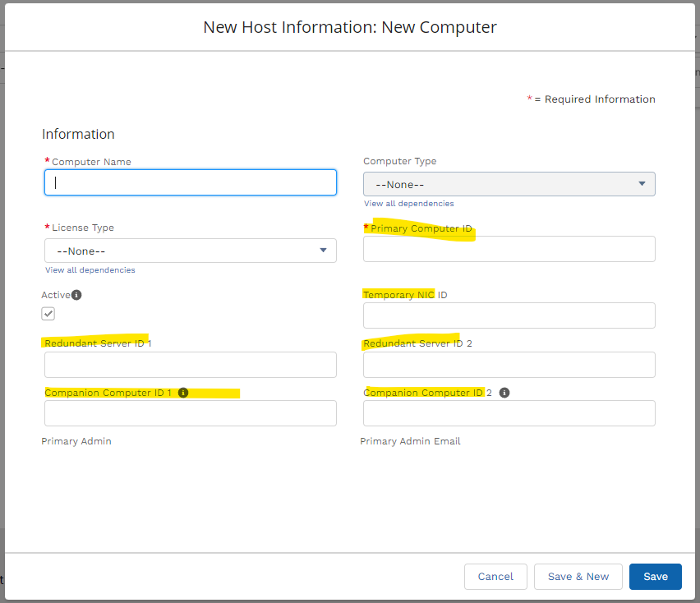700x603 pixels.
Task: Focus the Companion Computer ID 1 input
Action: pos(190,413)
